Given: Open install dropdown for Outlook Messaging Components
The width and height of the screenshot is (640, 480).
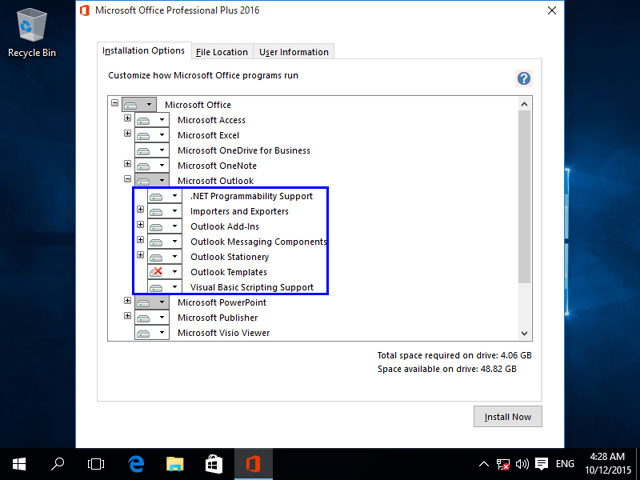Looking at the screenshot, I should [164, 242].
